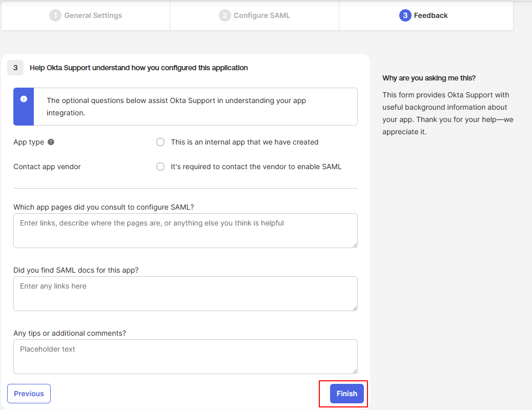Focus the 'Which app pages' text area
Viewport: 532px width, 410px height.
coord(186,231)
